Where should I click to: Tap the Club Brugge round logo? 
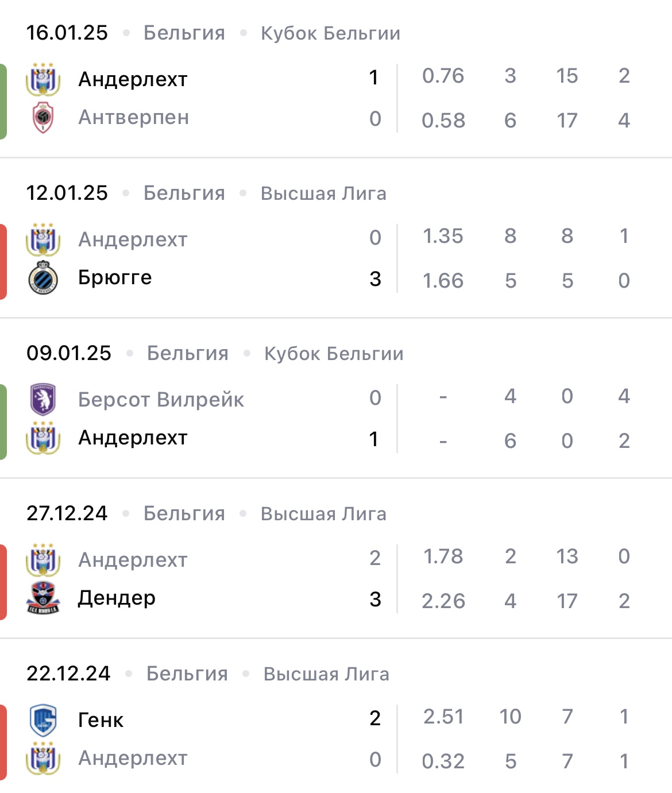pos(43,278)
